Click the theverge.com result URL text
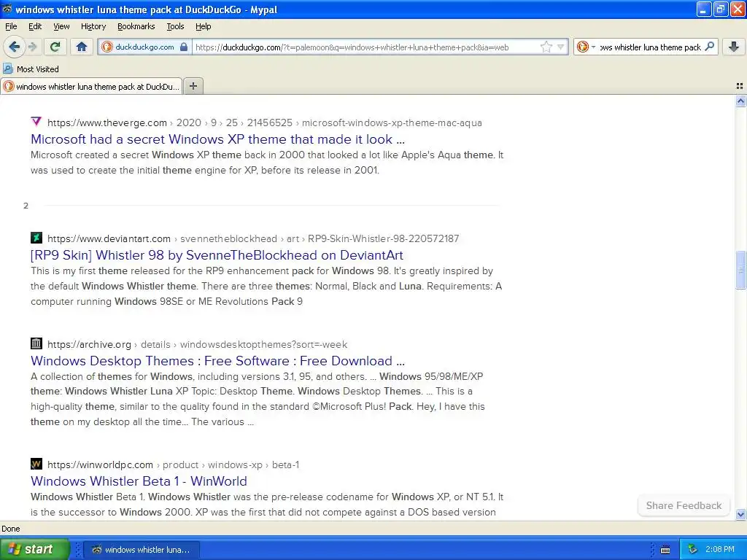This screenshot has width=747, height=560. pos(264,122)
